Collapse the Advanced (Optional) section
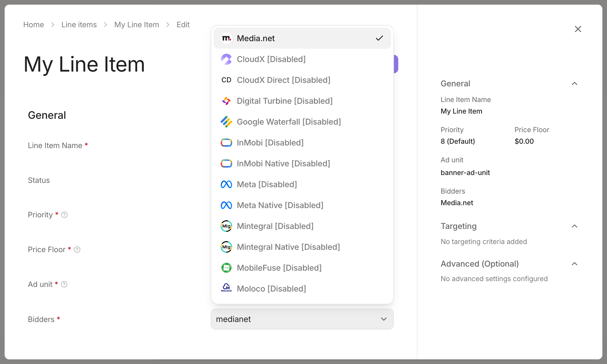607x364 pixels. pos(575,264)
